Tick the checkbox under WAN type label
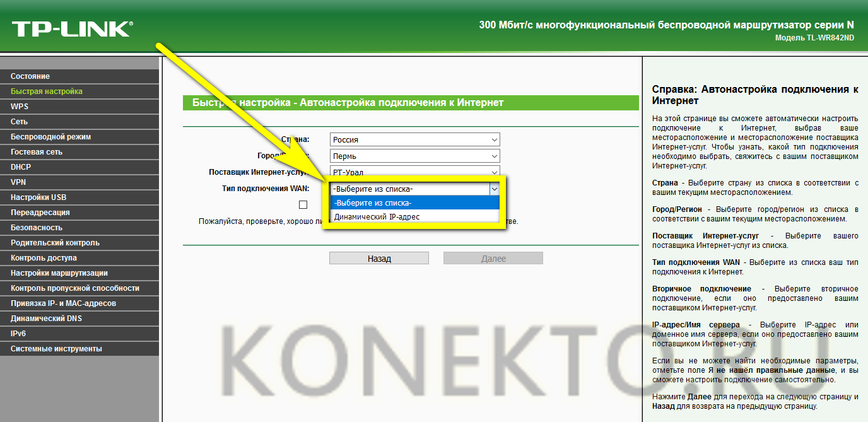The width and height of the screenshot is (868, 422). pyautogui.click(x=303, y=205)
